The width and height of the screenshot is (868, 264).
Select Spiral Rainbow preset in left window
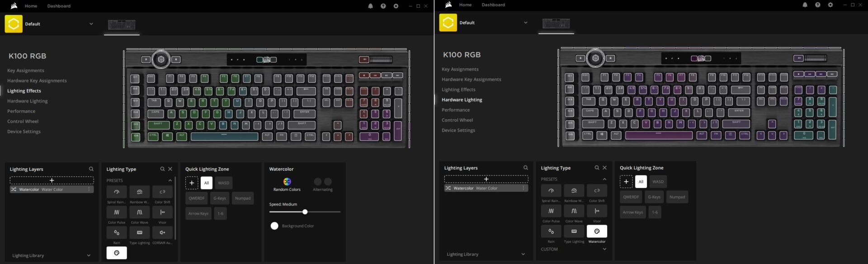(x=117, y=192)
